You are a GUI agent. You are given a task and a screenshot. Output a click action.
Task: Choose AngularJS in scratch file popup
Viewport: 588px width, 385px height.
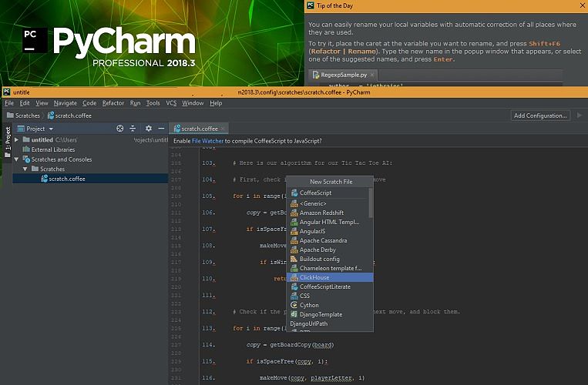[x=330, y=232]
